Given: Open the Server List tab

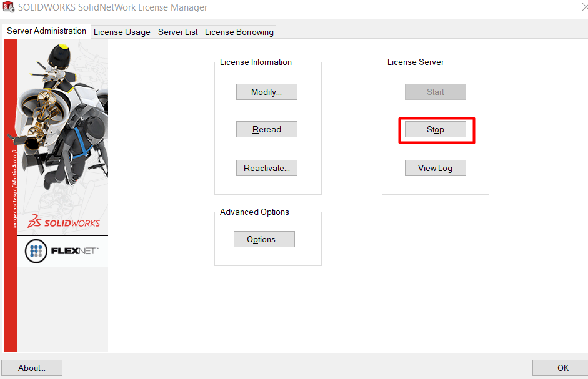Looking at the screenshot, I should click(177, 32).
